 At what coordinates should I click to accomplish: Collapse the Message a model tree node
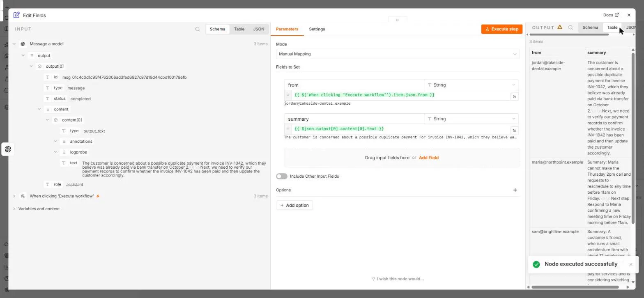coord(14,44)
